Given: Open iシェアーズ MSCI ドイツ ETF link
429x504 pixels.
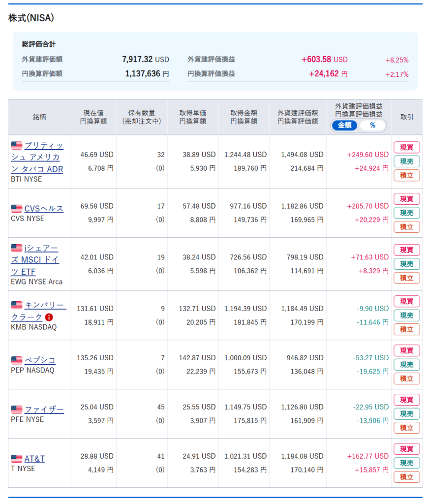Looking at the screenshot, I should [x=35, y=260].
